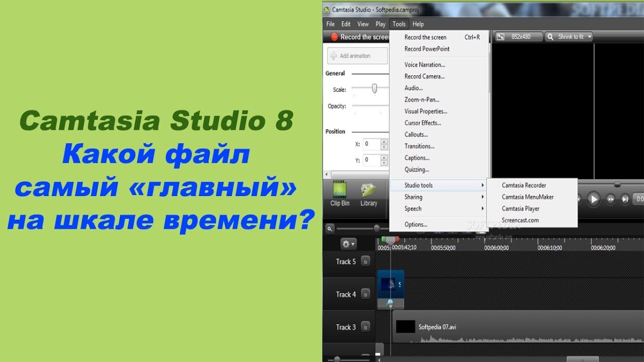Choose Transitions from the Tools menu
Screen dimensions: 644x362
click(439, 146)
